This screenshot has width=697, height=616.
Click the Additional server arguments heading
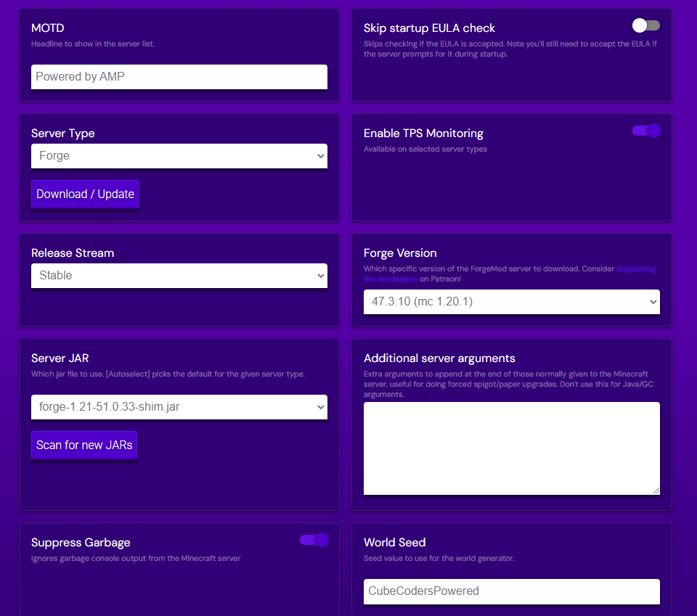point(439,358)
